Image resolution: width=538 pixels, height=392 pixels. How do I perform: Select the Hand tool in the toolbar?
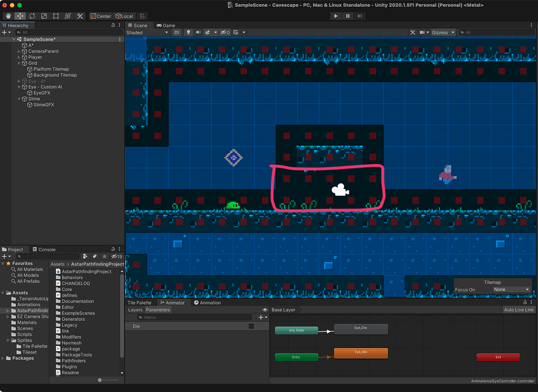pos(8,16)
